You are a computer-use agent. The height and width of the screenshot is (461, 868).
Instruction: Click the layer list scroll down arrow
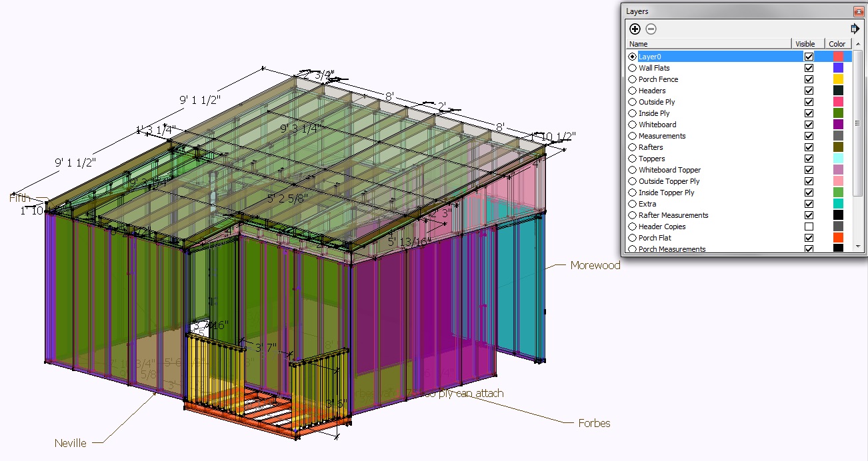pyautogui.click(x=857, y=248)
